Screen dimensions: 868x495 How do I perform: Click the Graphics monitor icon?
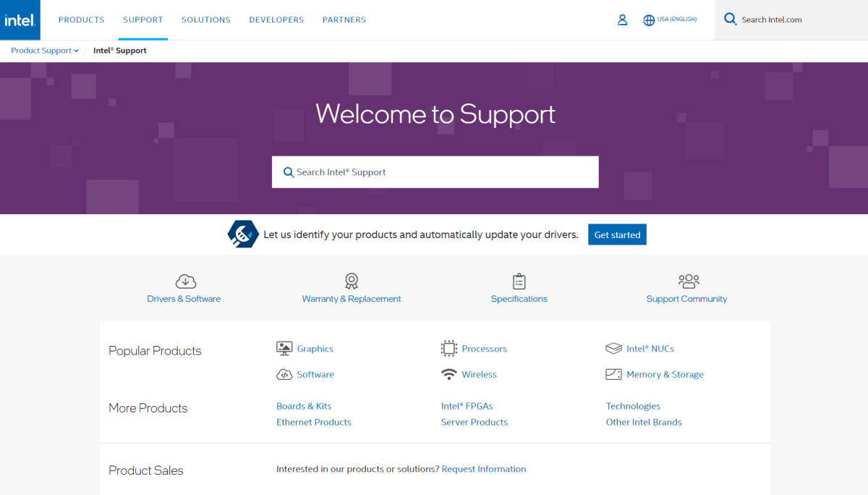[x=284, y=349]
